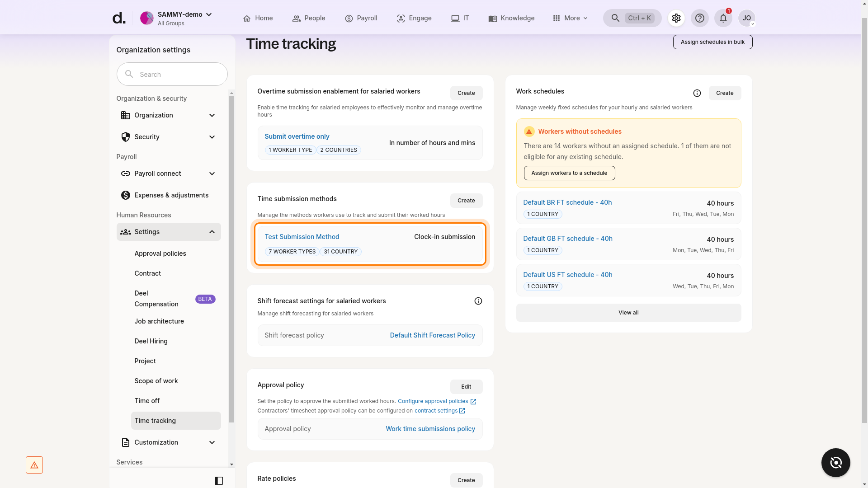Click View all work schedules
The image size is (868, 488).
[628, 313]
